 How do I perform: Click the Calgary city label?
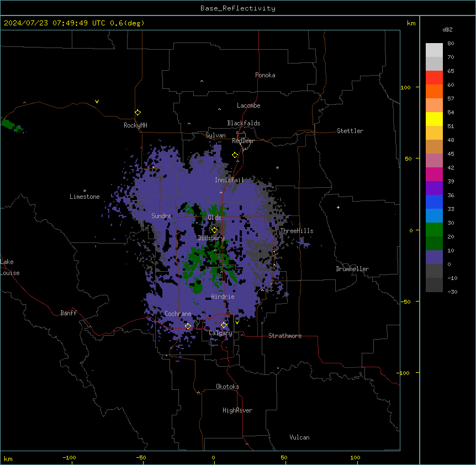[x=220, y=333]
